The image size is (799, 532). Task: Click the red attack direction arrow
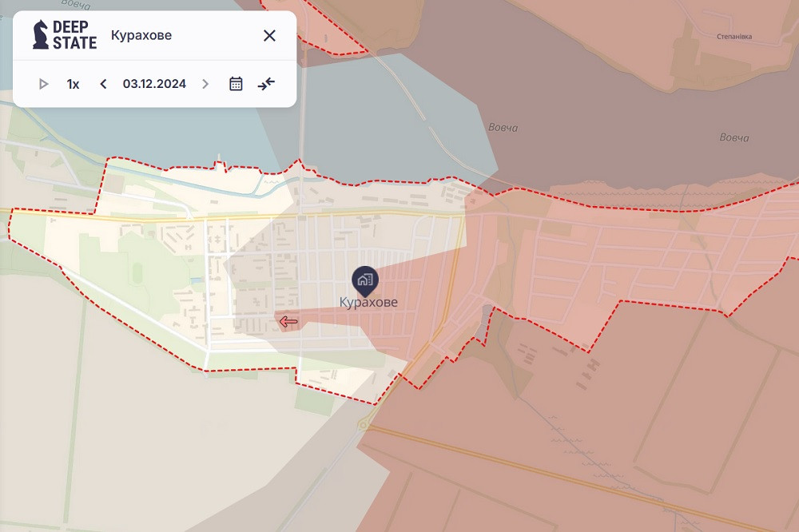[x=288, y=322]
